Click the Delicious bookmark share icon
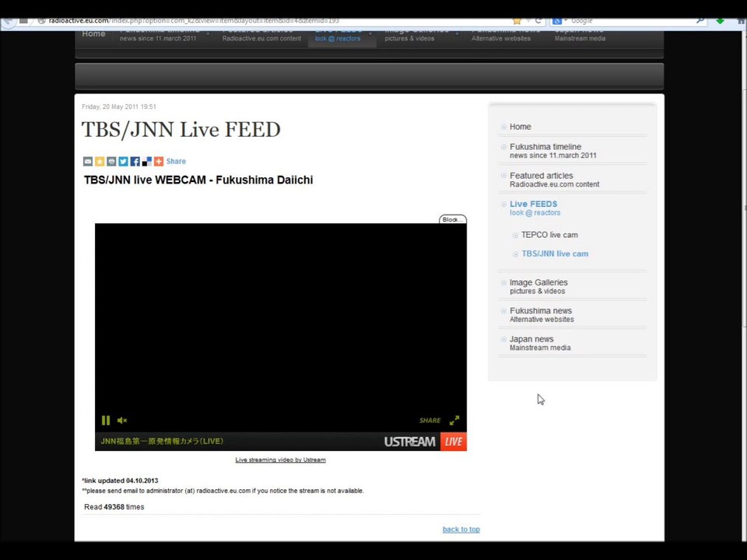 147,162
